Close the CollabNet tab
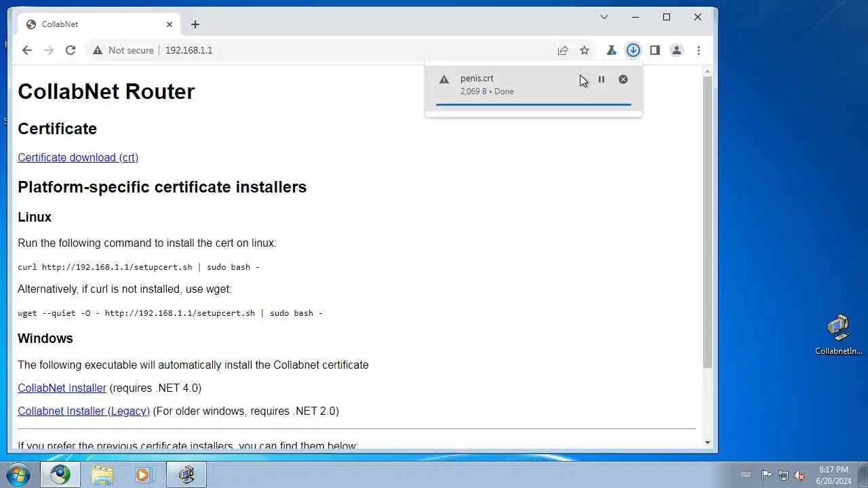 (x=170, y=24)
